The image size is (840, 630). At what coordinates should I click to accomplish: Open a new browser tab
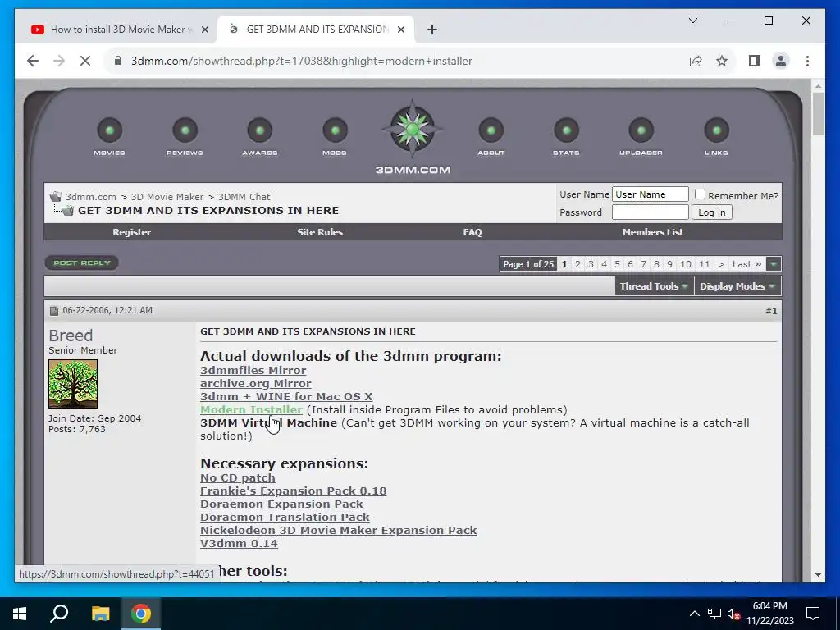pyautogui.click(x=432, y=30)
